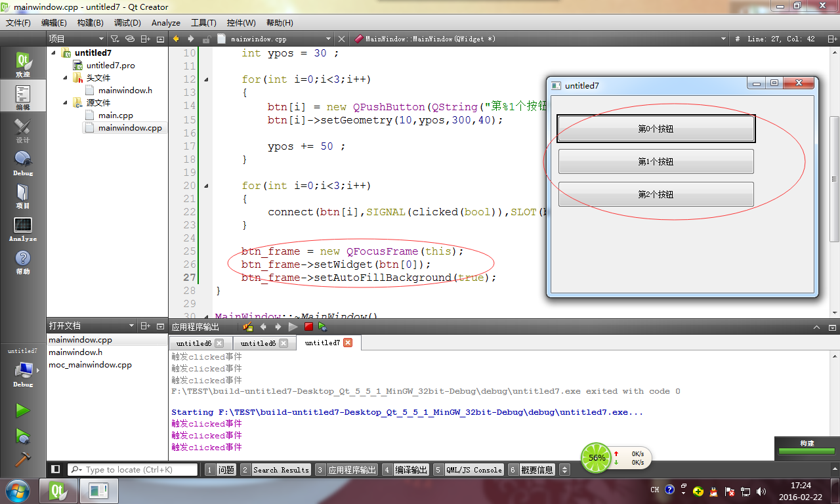Switch to Edit (编辑) mode

pyautogui.click(x=23, y=96)
